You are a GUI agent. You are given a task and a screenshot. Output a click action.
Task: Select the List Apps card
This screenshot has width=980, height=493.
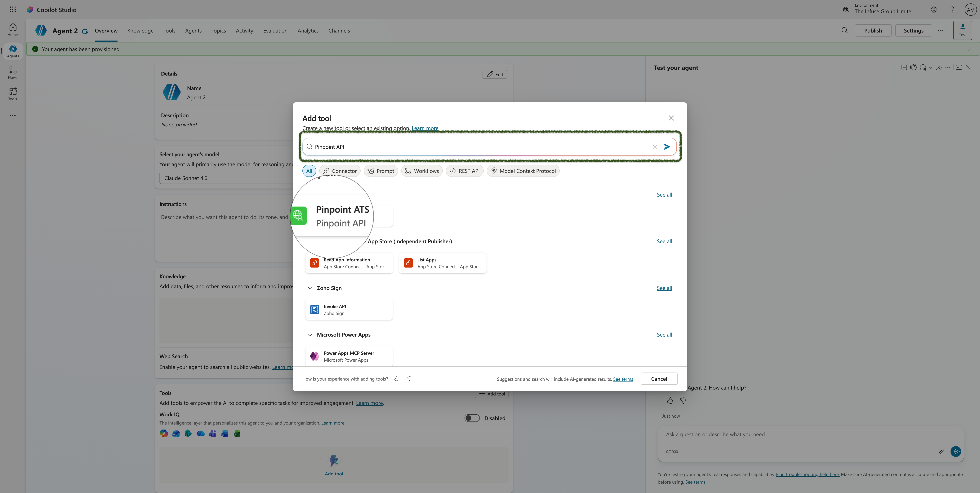tap(443, 263)
